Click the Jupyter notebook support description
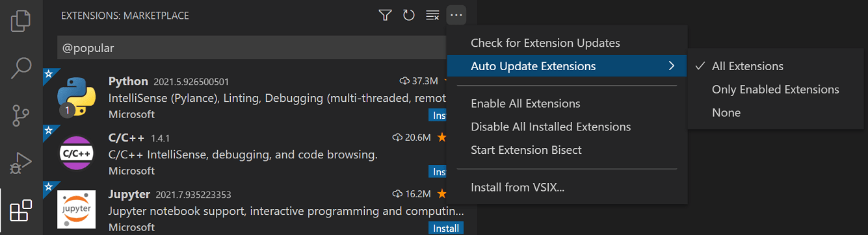Viewport: 868px width, 235px height. [x=286, y=212]
